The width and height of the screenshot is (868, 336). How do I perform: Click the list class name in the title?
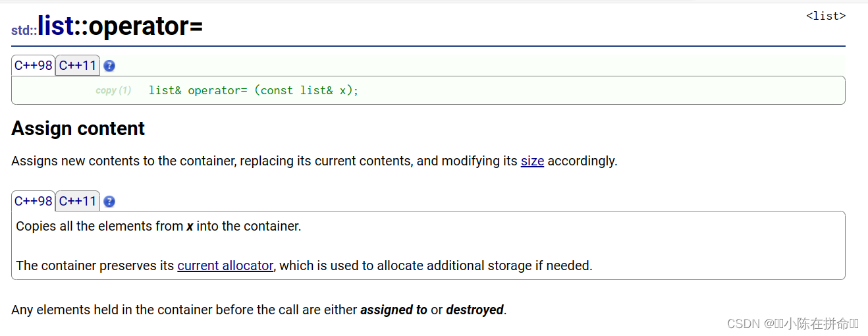(56, 26)
